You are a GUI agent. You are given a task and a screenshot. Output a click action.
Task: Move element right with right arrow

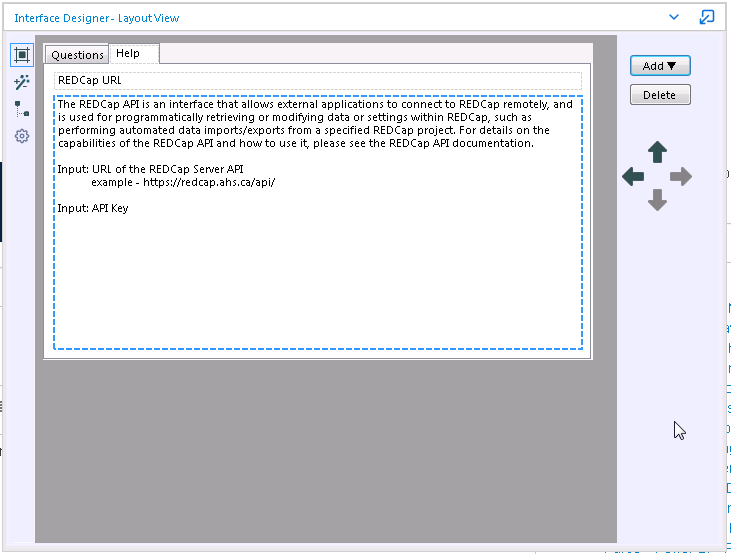pos(681,177)
